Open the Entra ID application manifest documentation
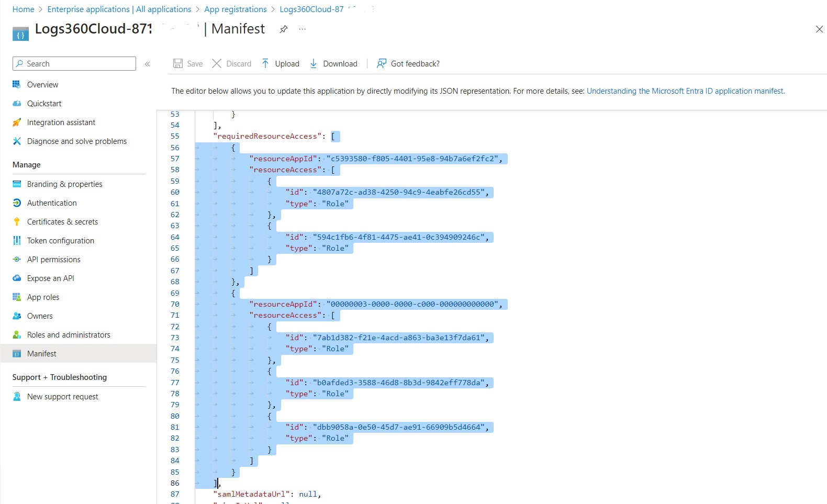The height and width of the screenshot is (504, 827). (685, 91)
